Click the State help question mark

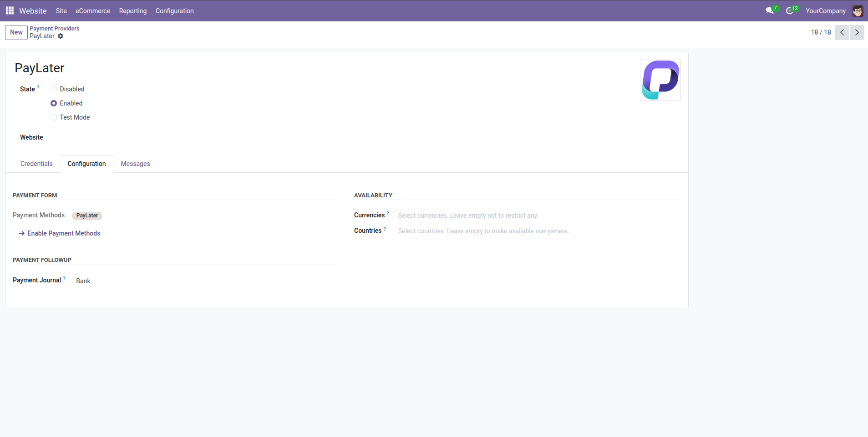pyautogui.click(x=38, y=87)
